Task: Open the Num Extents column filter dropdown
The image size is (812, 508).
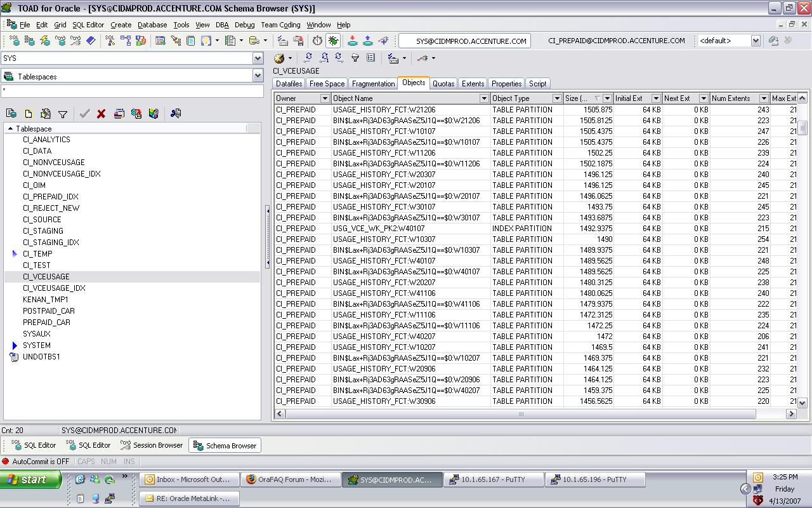Action: [x=763, y=98]
